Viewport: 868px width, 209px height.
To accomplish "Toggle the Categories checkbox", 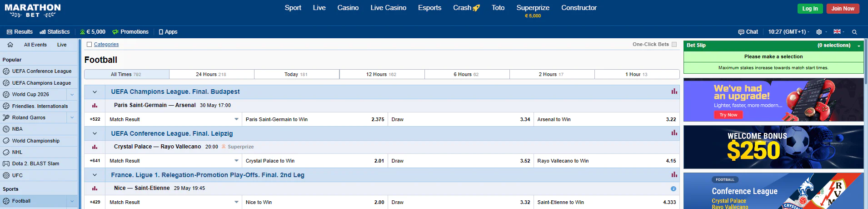I will (90, 45).
